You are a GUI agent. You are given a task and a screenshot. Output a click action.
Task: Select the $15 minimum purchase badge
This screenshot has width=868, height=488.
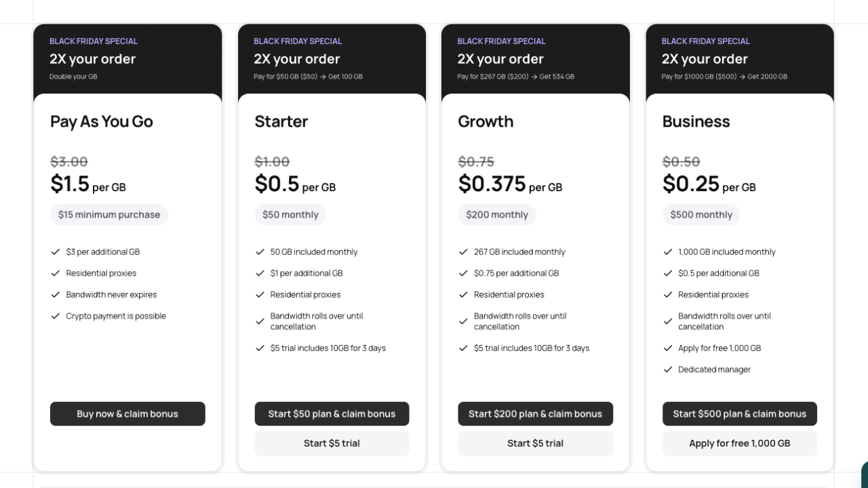tap(109, 215)
